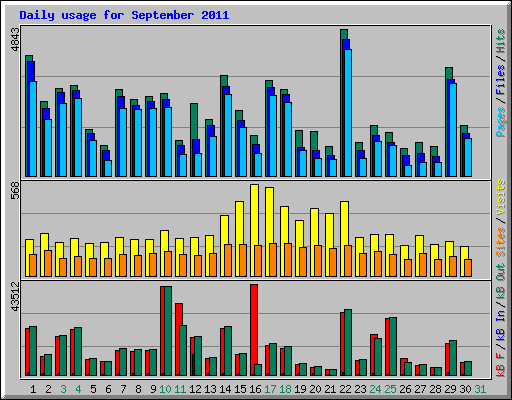
Task: Click green weekend day 10 label
Action: pos(165,389)
